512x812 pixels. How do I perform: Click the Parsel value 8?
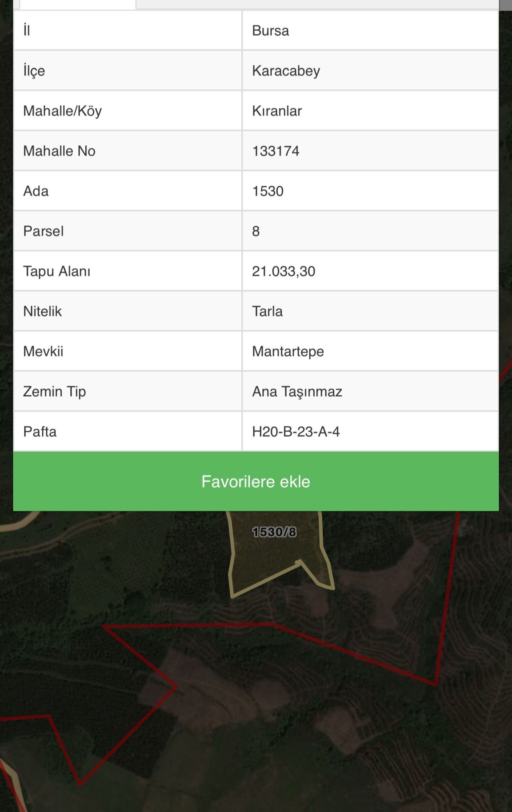coord(256,231)
